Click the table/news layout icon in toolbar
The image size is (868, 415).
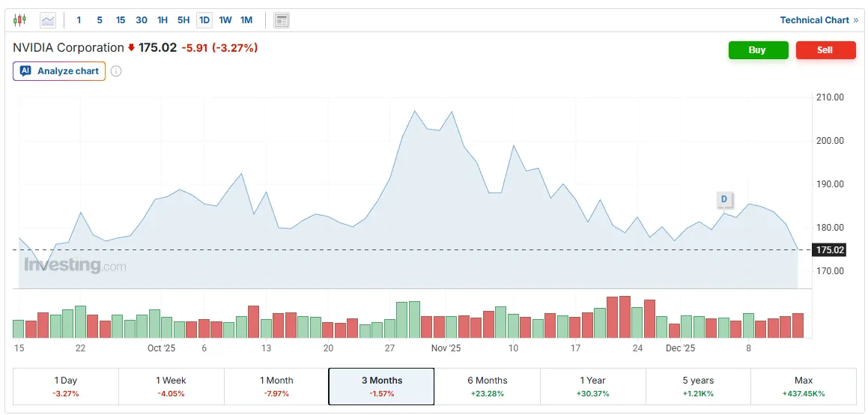[282, 20]
